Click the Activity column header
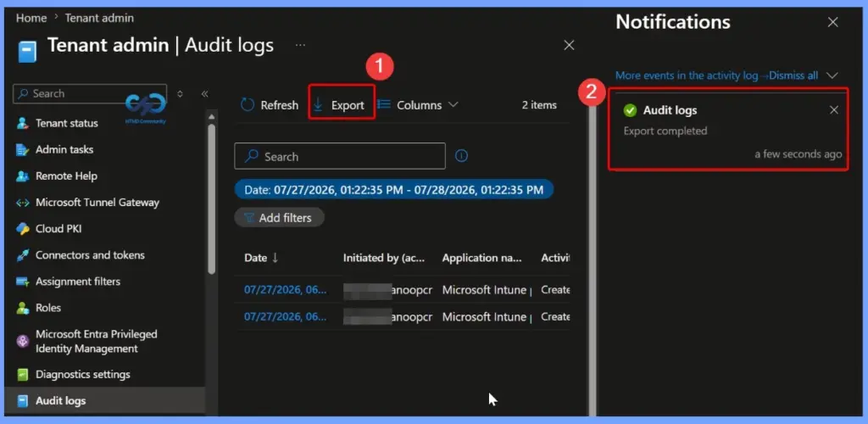The height and width of the screenshot is (424, 868). point(555,258)
